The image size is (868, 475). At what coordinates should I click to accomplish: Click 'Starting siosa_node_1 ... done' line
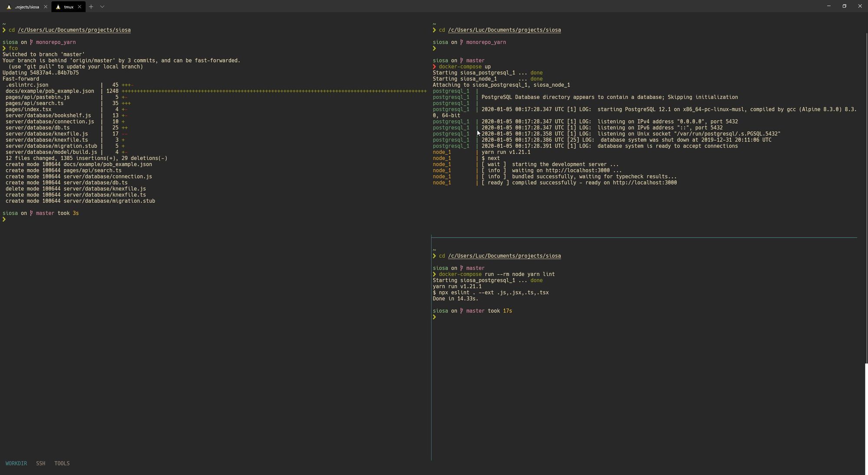point(487,79)
